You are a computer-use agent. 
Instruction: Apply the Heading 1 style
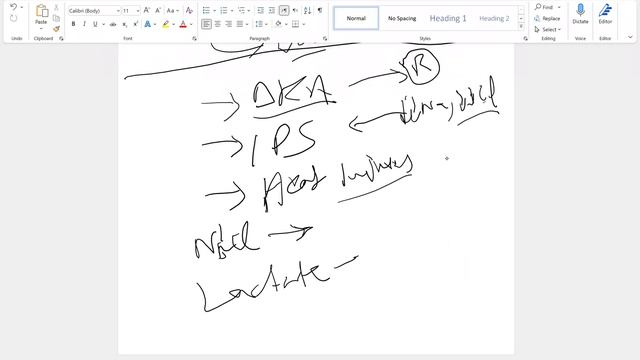[x=448, y=18]
